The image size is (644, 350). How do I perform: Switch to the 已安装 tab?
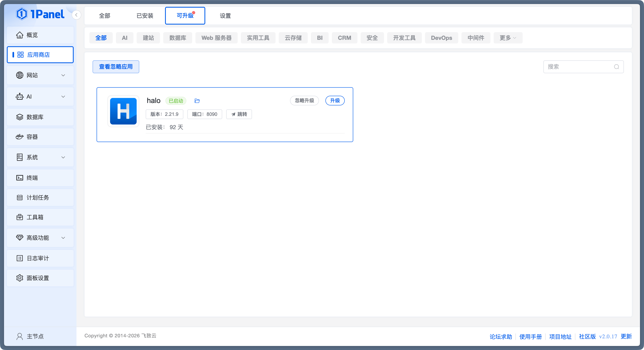point(145,15)
